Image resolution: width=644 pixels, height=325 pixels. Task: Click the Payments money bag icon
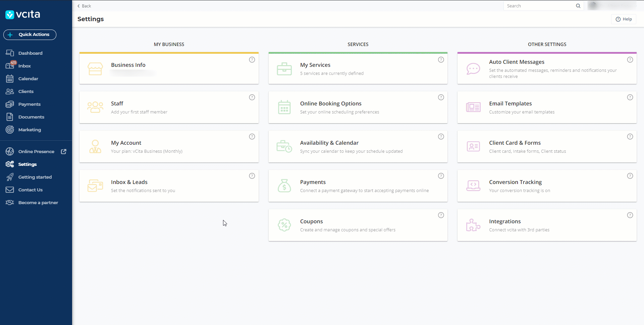tap(284, 186)
